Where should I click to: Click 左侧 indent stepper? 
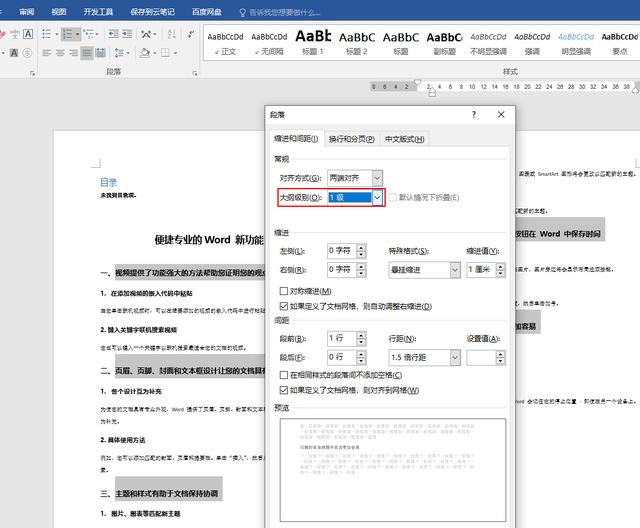click(361, 251)
